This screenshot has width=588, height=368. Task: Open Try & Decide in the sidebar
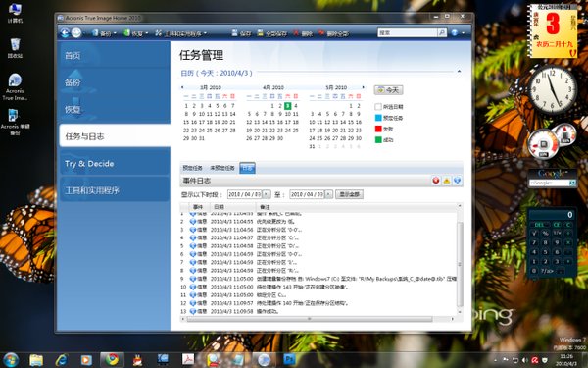(x=115, y=163)
